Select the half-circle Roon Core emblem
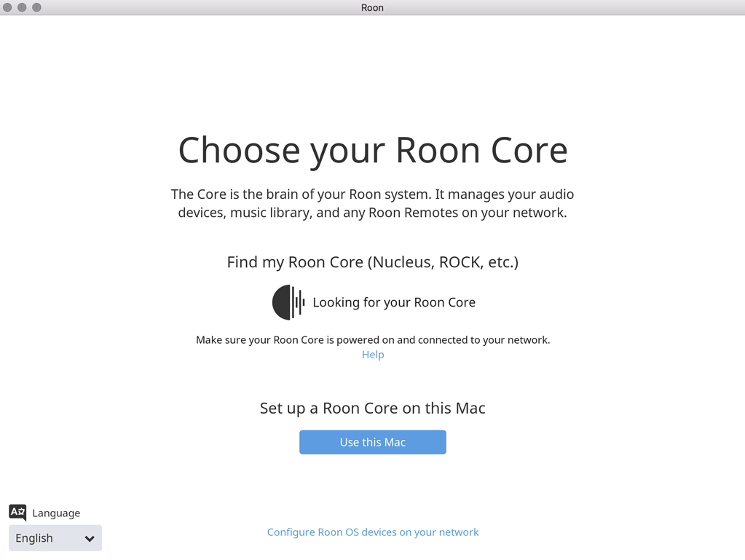 [280, 302]
